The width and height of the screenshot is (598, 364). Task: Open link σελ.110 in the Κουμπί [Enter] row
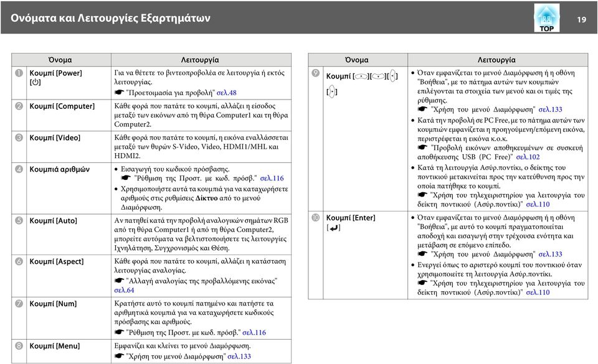(x=538, y=292)
